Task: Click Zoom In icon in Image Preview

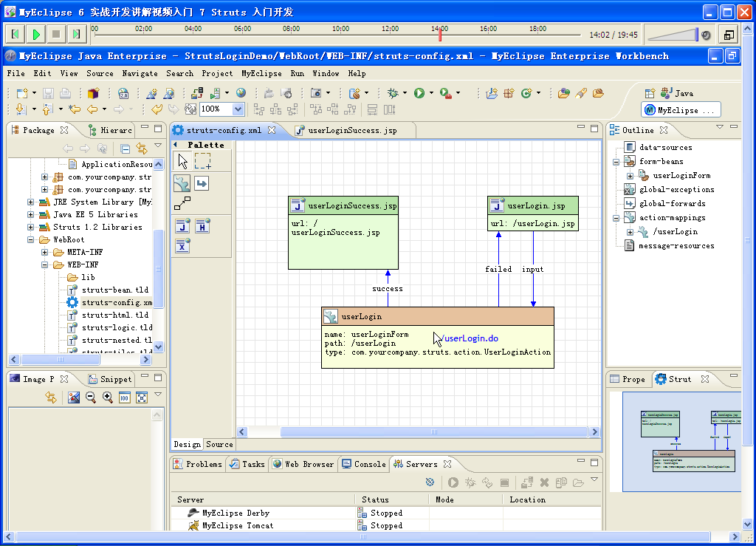Action: 107,397
